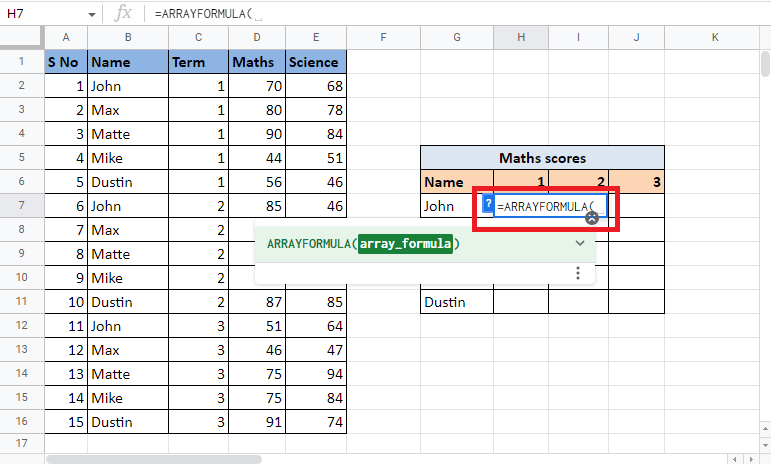Click the Maths scores merged header cell
The height and width of the screenshot is (464, 771).
[542, 158]
